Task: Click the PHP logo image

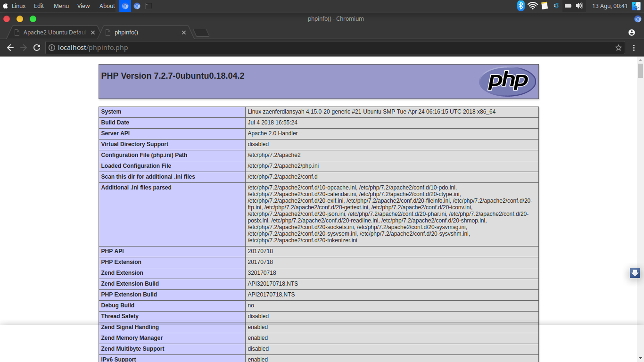Action: point(507,81)
